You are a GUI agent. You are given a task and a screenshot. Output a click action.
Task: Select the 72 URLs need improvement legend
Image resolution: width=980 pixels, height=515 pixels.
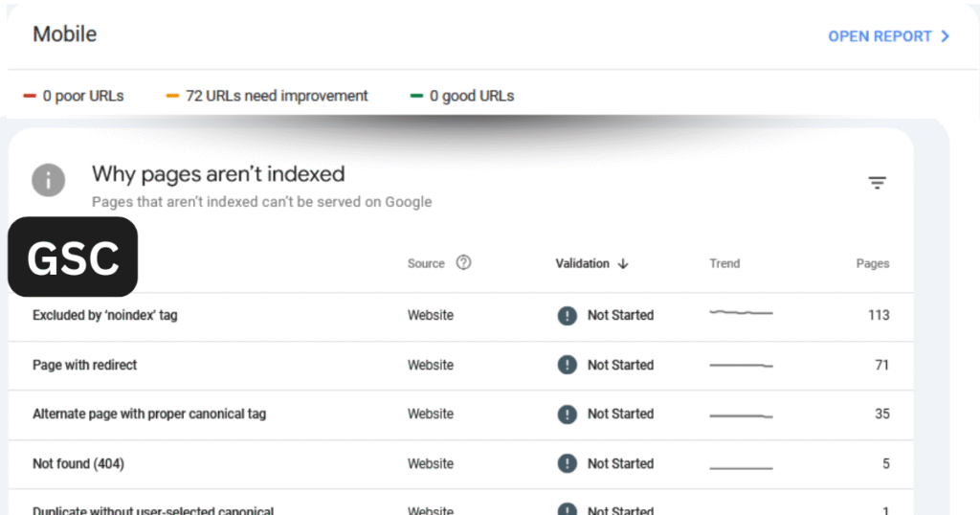click(267, 97)
